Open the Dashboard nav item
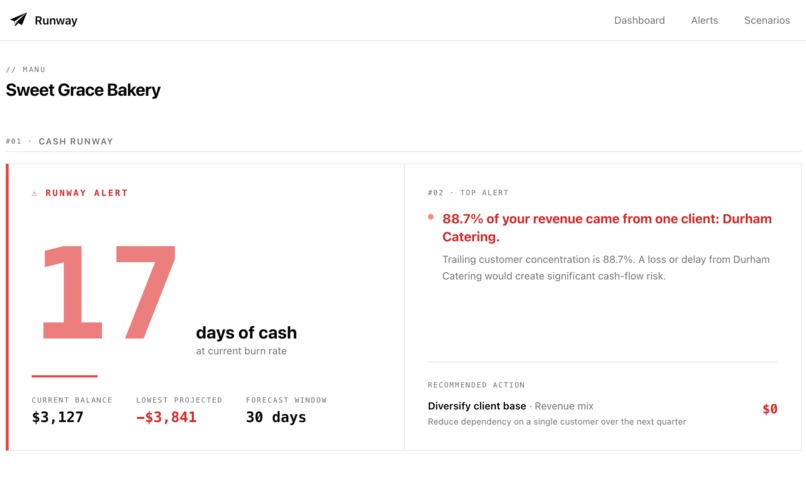Image resolution: width=806 pixels, height=484 pixels. coord(639,21)
